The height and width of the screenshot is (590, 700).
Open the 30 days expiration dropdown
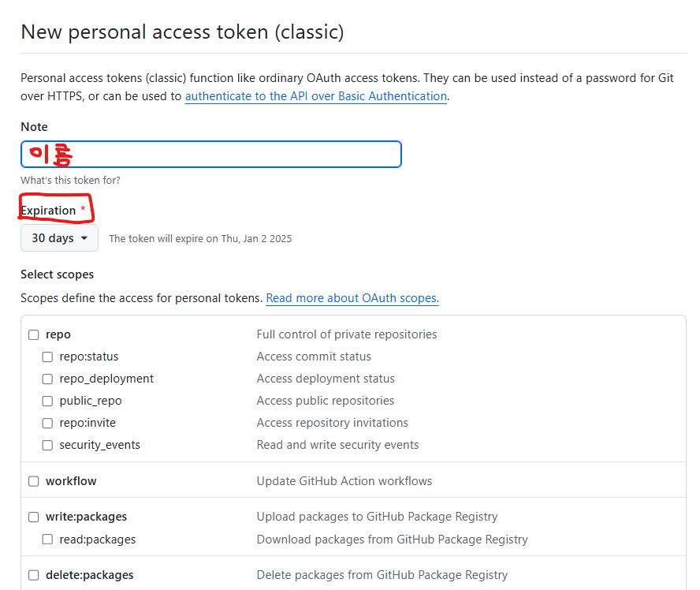(x=59, y=238)
